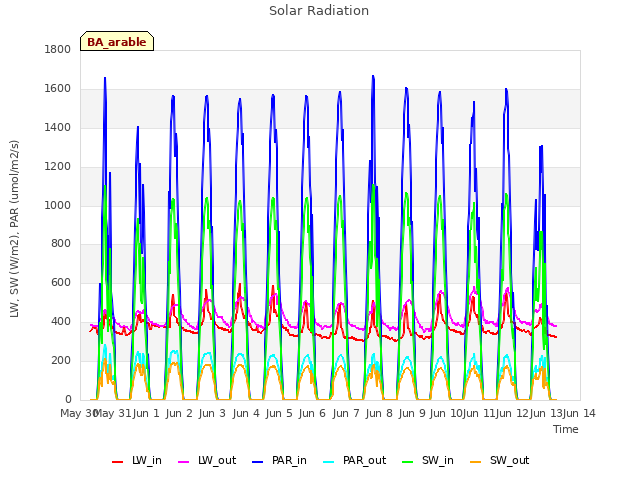Click the Jun 3 x-axis date label
The height and width of the screenshot is (480, 640).
[x=212, y=413]
